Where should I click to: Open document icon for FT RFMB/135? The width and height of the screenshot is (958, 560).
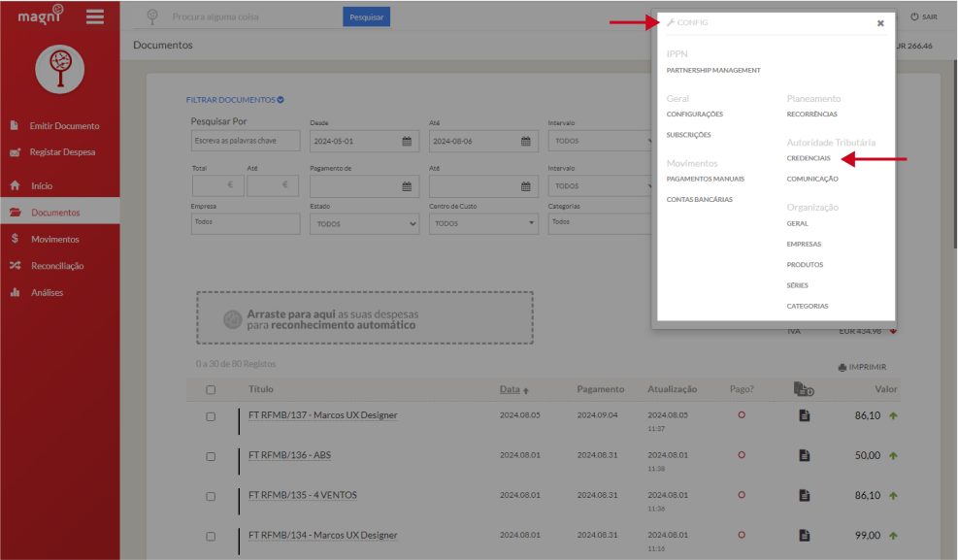click(x=805, y=495)
